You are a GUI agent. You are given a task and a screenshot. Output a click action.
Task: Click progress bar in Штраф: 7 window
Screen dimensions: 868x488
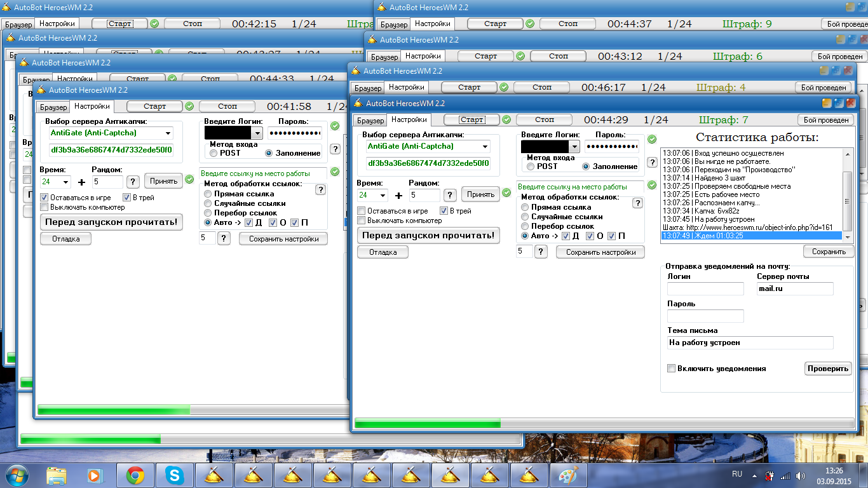pyautogui.click(x=604, y=423)
